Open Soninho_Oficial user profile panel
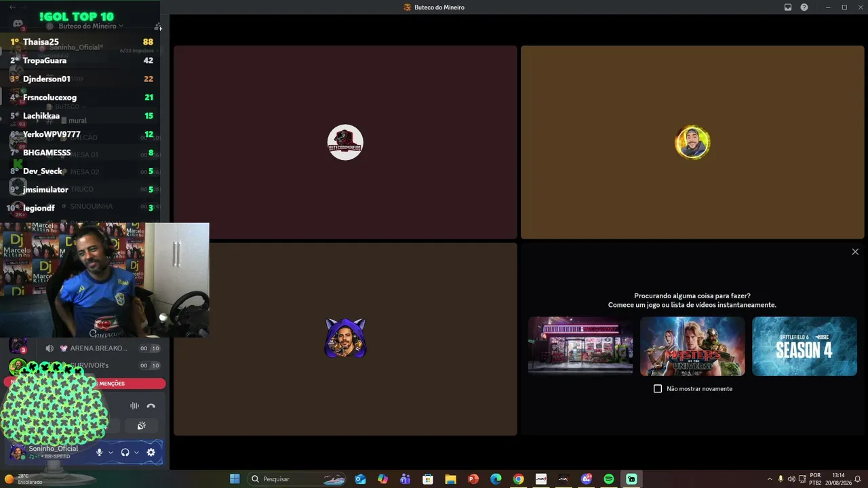This screenshot has width=868, height=488. coord(49,452)
